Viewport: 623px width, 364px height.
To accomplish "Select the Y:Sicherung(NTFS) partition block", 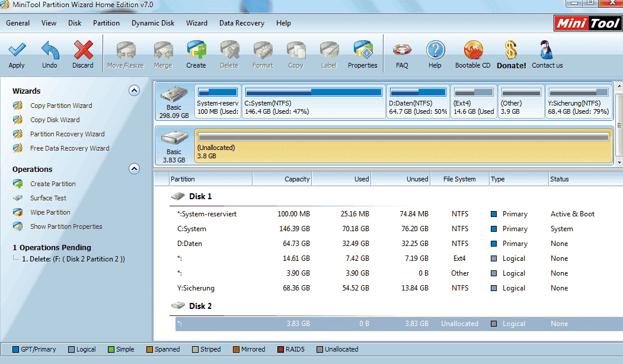I will click(579, 101).
